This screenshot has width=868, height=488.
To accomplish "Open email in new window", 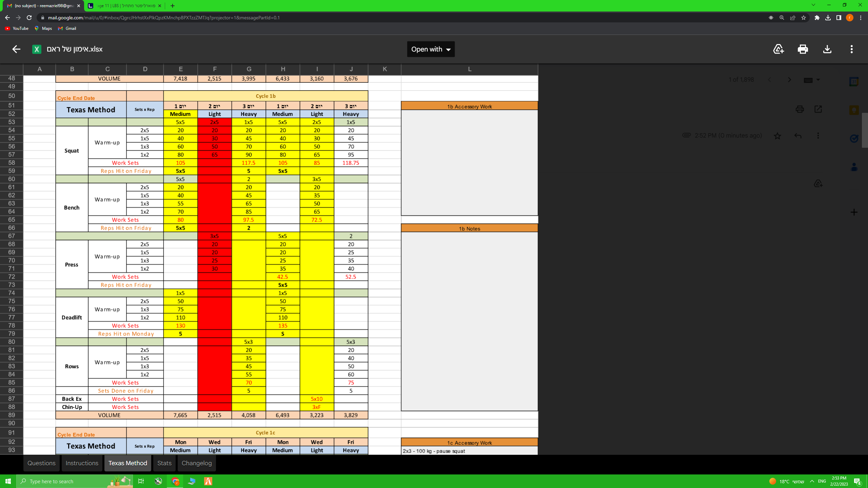I will [818, 109].
